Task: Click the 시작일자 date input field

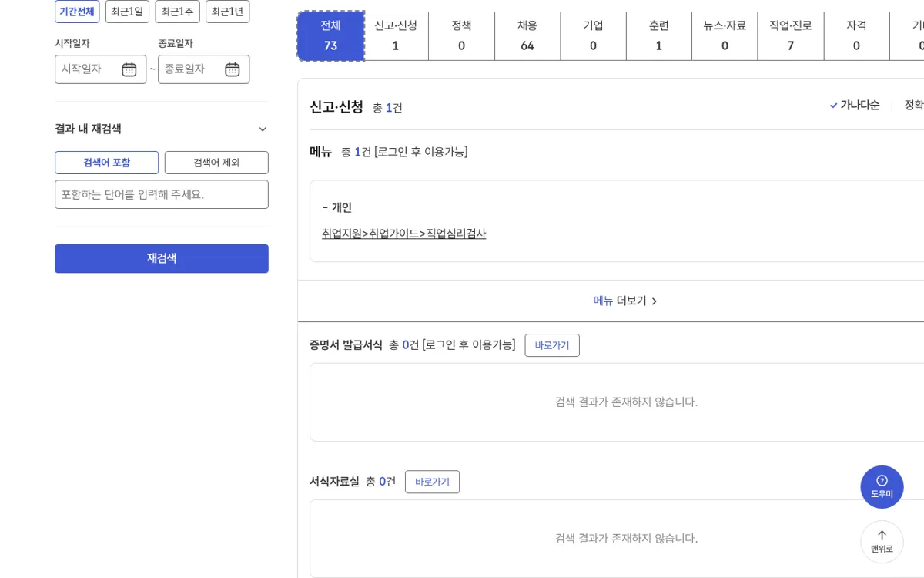Action: point(100,69)
